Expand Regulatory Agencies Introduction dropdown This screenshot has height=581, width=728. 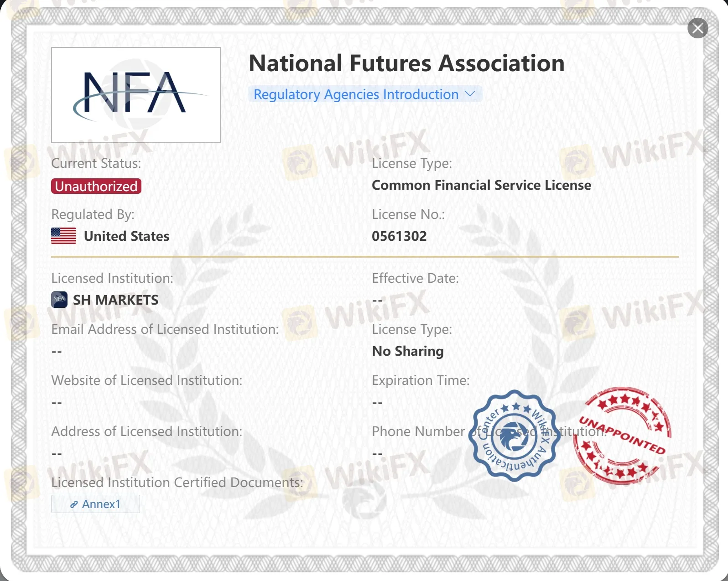pos(365,94)
